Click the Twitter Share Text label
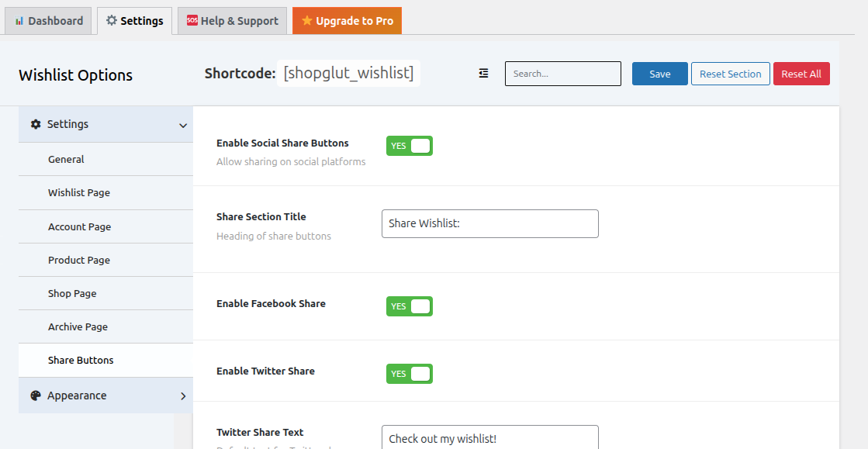Viewport: 868px width, 449px height. pos(260,433)
